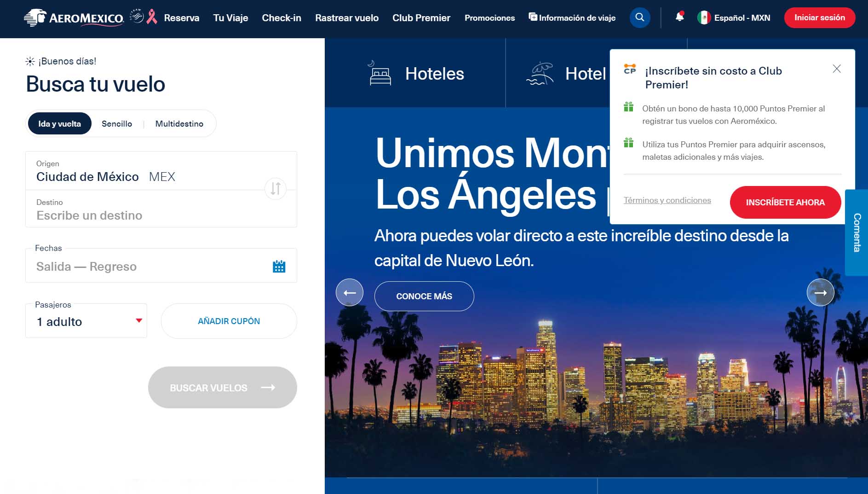Open the calendar icon in Fechas field
Image resolution: width=868 pixels, height=494 pixels.
279,266
